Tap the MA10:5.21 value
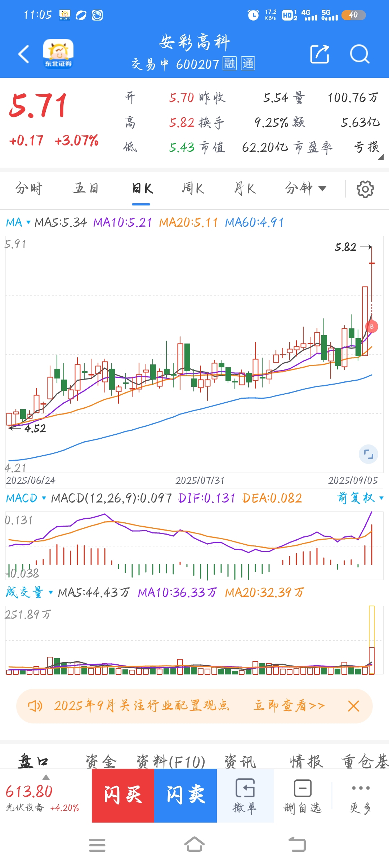This screenshot has width=389, height=868. click(122, 222)
